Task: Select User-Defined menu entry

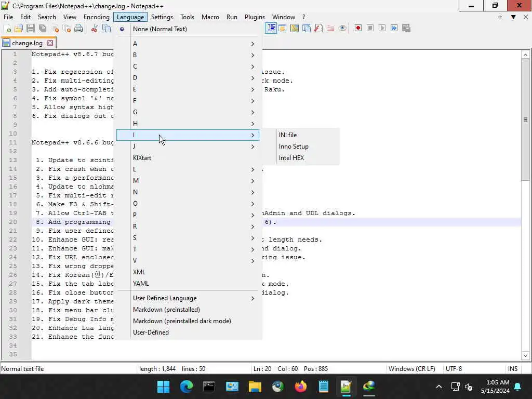Action: [188, 332]
